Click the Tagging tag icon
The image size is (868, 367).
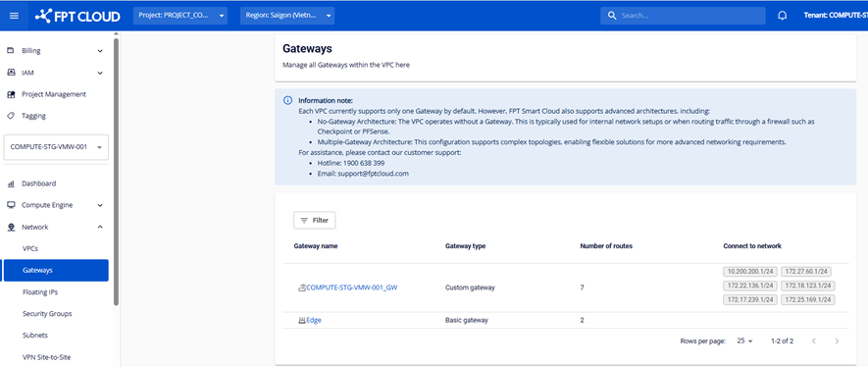[x=11, y=116]
